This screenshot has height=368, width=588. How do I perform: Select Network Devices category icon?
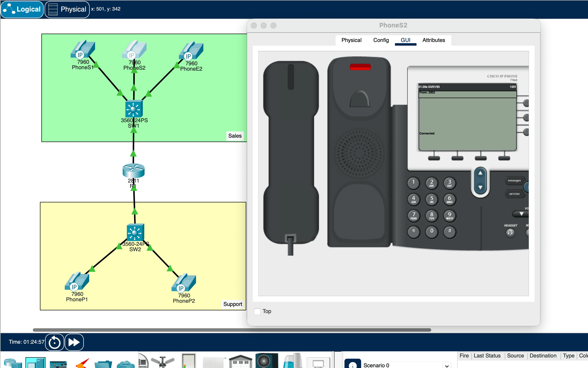(13, 363)
